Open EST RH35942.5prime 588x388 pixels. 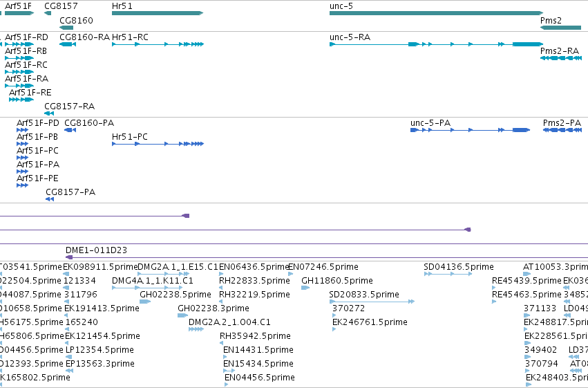click(x=255, y=336)
